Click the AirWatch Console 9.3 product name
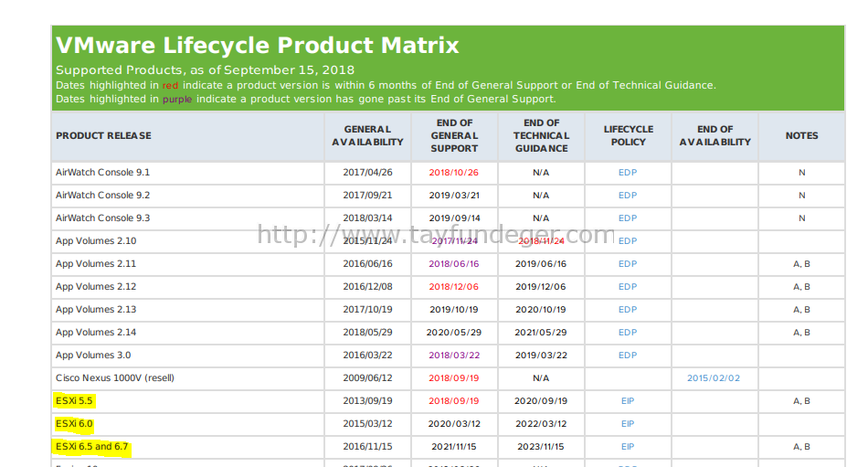The width and height of the screenshot is (868, 467). [102, 218]
